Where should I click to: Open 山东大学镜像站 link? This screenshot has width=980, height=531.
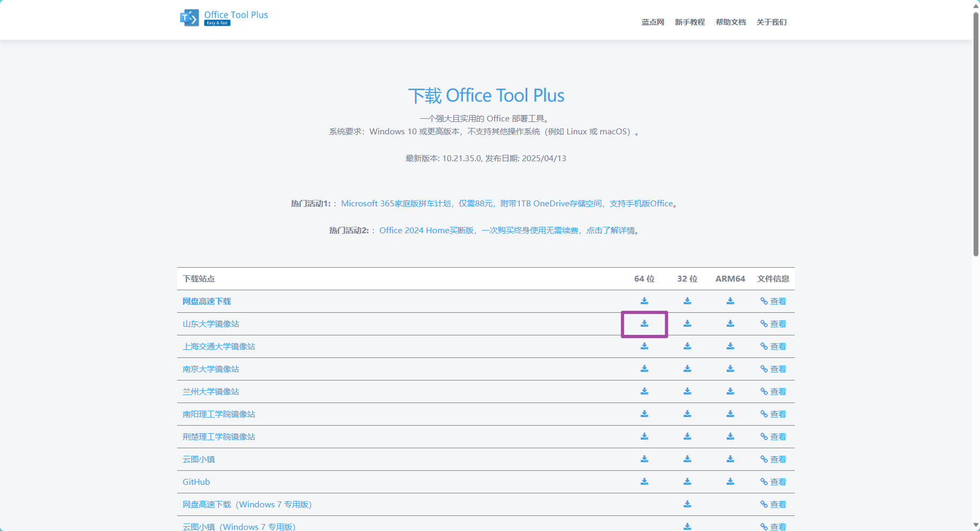click(211, 324)
